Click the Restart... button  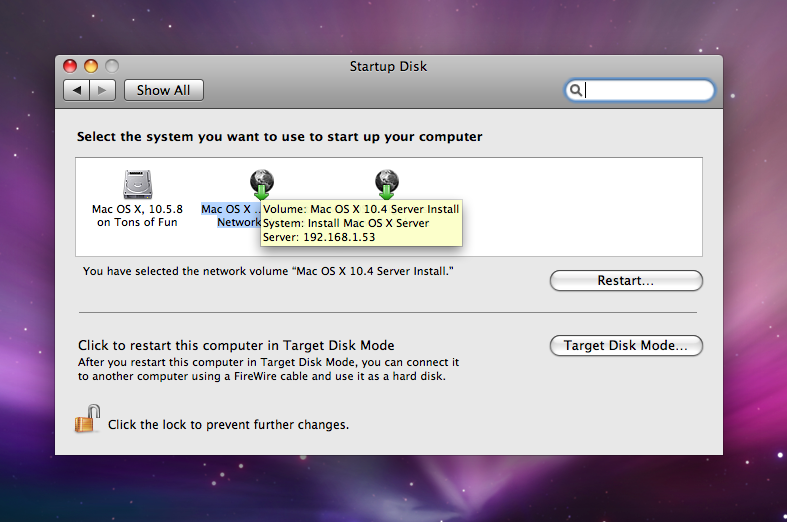click(625, 281)
